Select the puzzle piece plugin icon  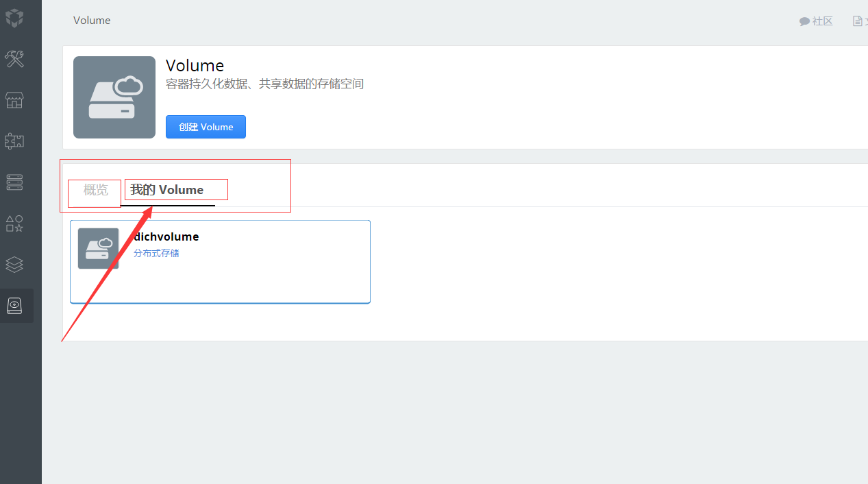click(x=14, y=141)
